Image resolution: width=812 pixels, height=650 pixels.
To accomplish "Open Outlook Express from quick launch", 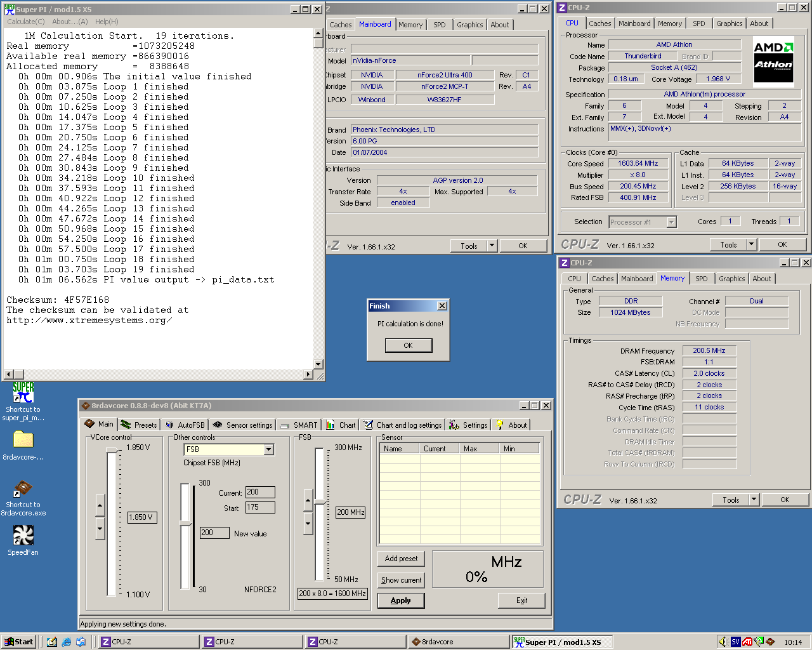I will click(x=81, y=642).
